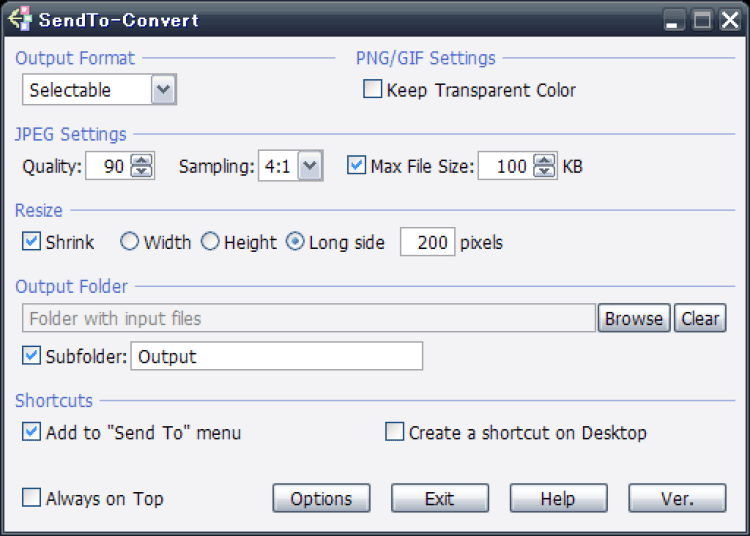Viewport: 750px width, 536px height.
Task: Enable Keep Transparent Color checkbox
Action: [372, 90]
